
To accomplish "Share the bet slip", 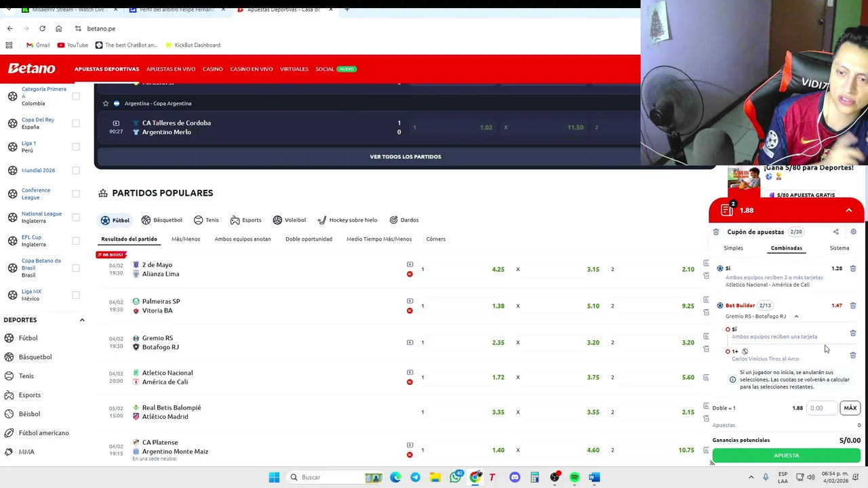I will click(835, 232).
